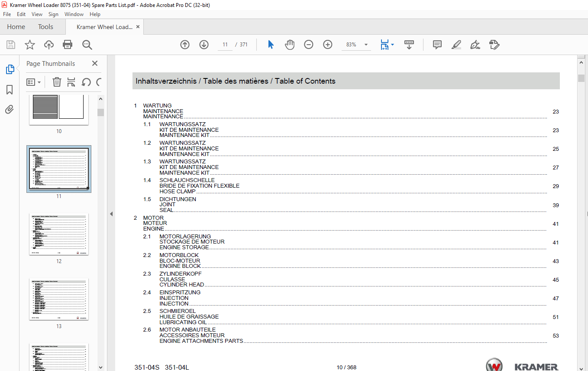Open the Edit menu

(21, 14)
